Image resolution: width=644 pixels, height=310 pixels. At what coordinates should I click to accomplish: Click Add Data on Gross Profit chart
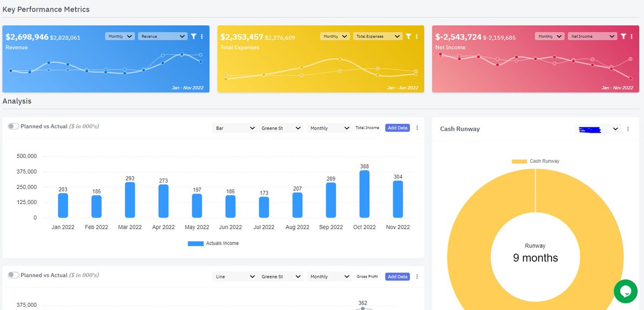coord(398,277)
